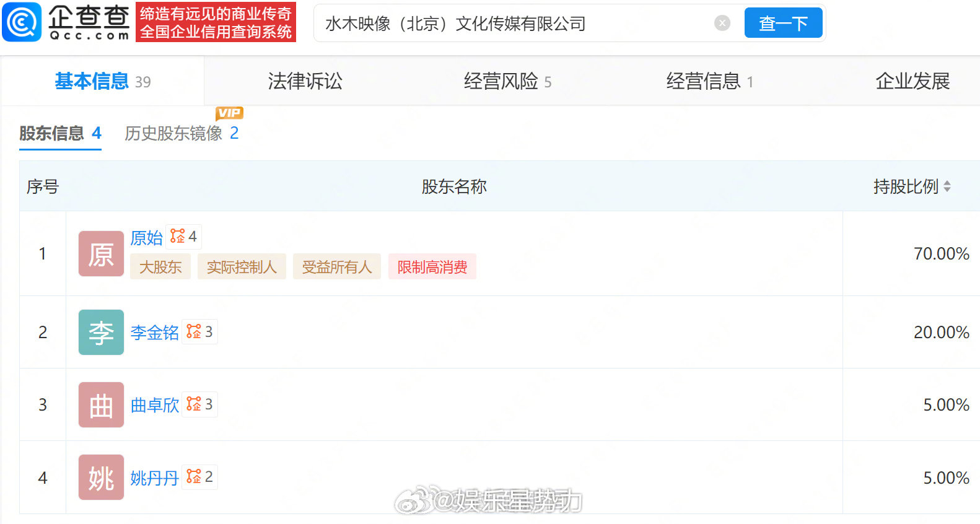This screenshot has width=980, height=524.
Task: Click the 70.00% shareholding value
Action: tap(941, 254)
